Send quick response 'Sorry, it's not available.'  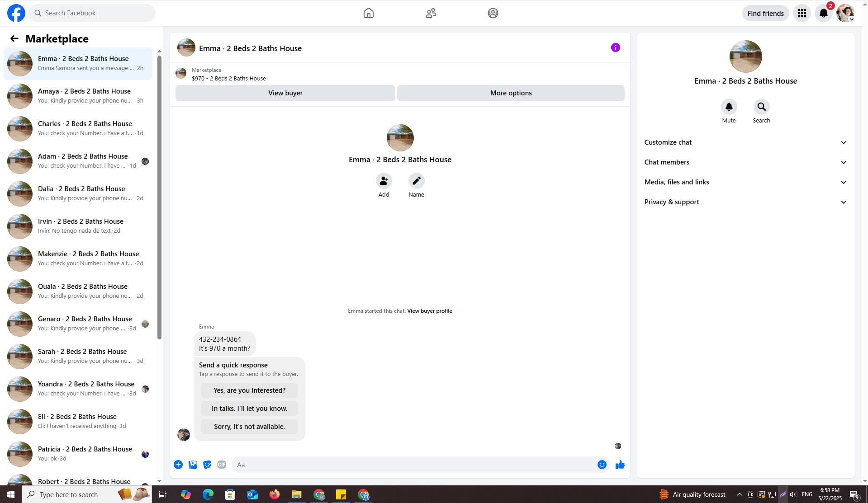click(250, 427)
